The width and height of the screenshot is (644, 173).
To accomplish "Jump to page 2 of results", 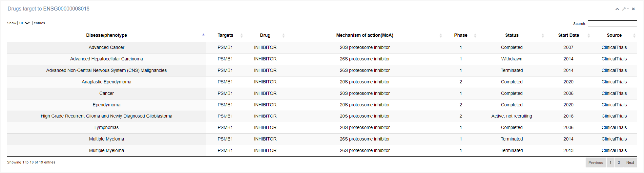I will coord(619,162).
